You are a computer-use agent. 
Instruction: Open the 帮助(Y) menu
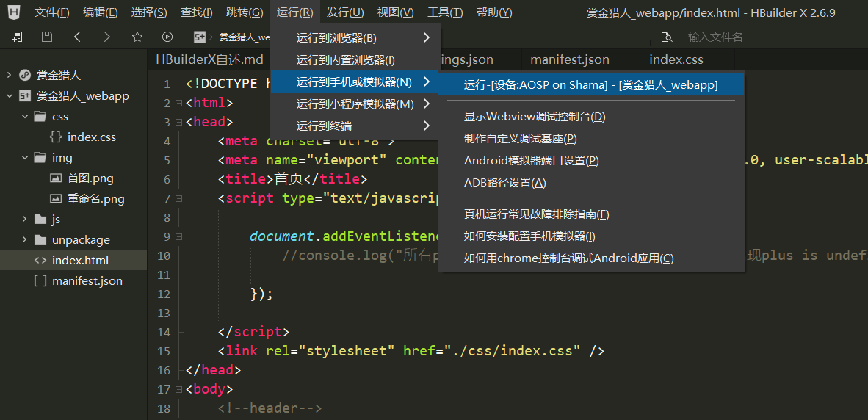point(493,12)
